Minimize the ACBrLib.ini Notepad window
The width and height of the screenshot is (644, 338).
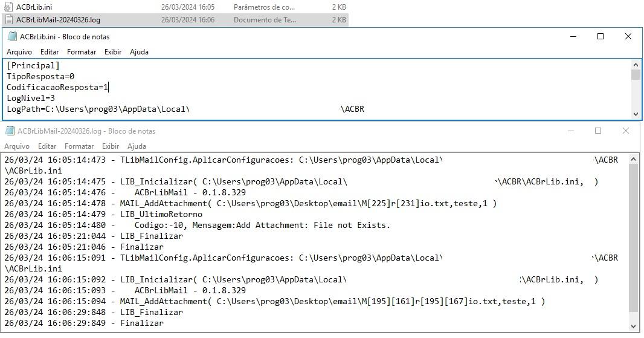click(573, 37)
